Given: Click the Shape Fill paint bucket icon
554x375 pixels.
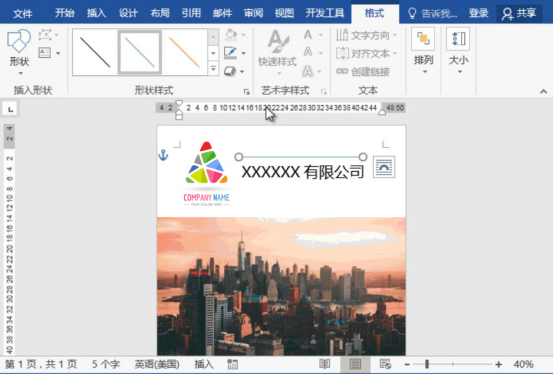Looking at the screenshot, I should click(231, 35).
